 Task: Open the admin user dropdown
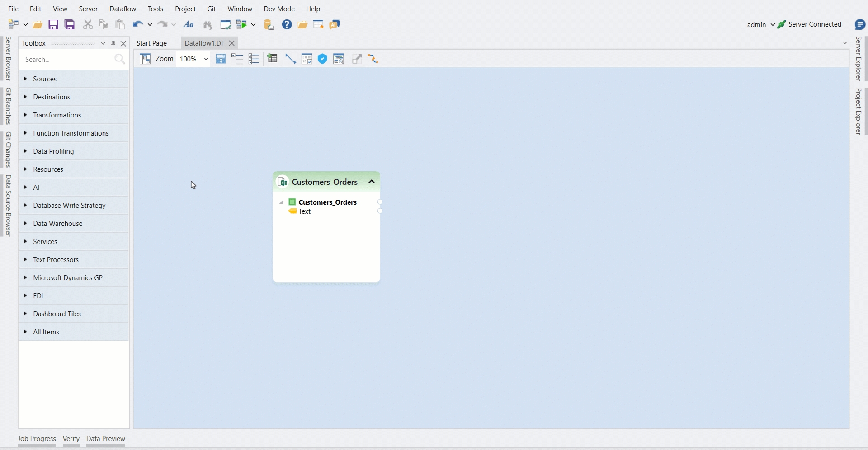click(x=761, y=25)
